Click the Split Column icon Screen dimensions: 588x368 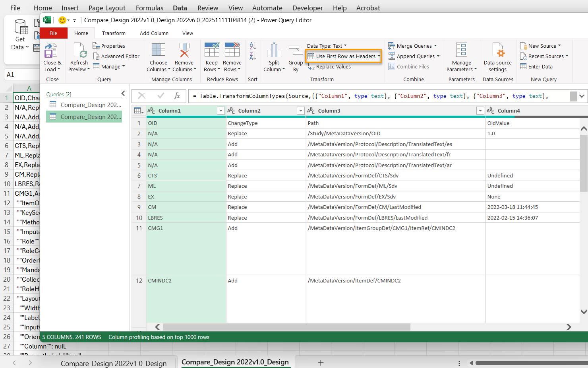click(274, 51)
